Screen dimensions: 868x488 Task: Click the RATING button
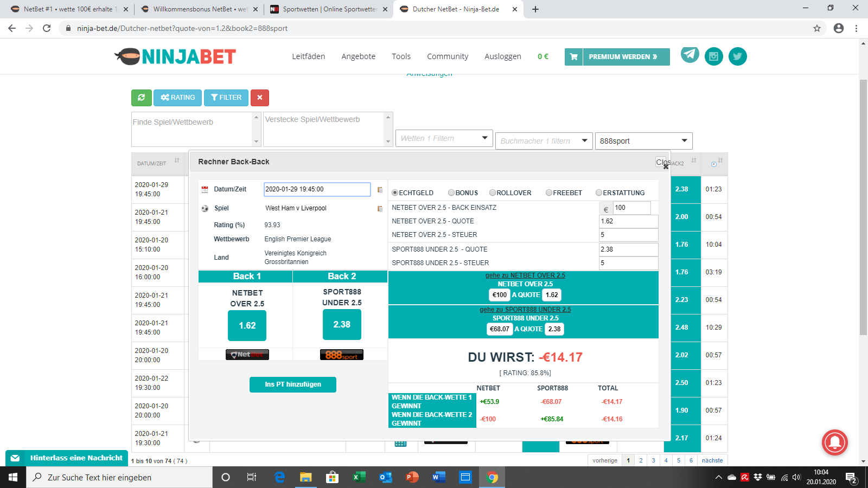pos(178,98)
